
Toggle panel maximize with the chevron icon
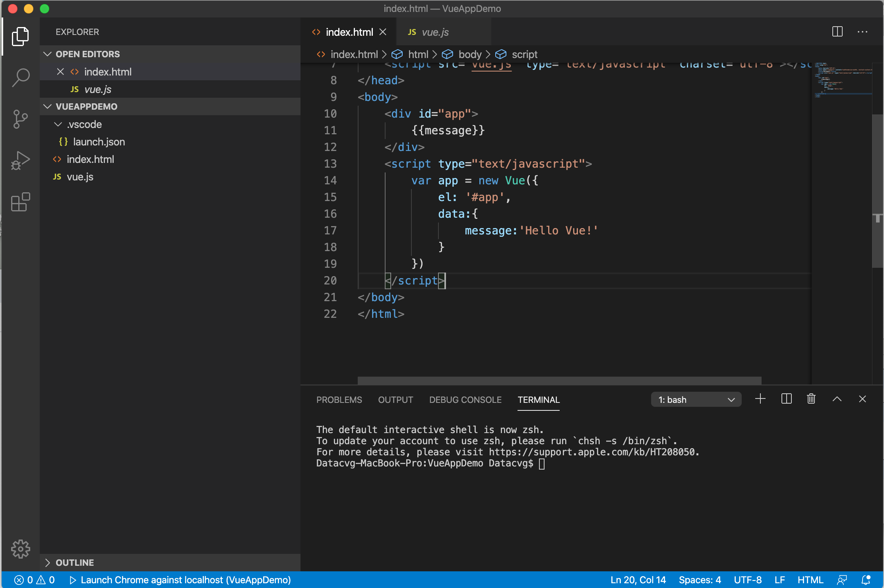837,399
